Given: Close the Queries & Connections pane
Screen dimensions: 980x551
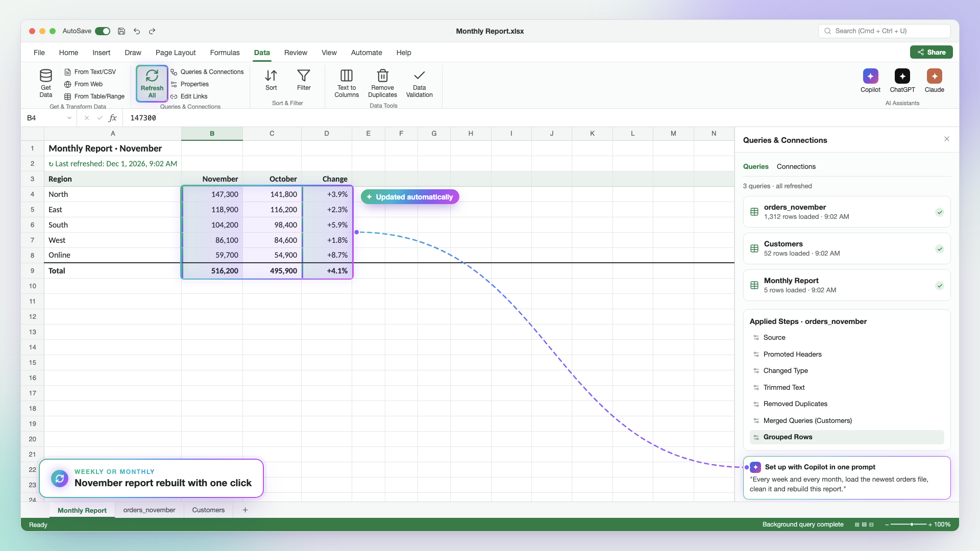Looking at the screenshot, I should pyautogui.click(x=947, y=139).
